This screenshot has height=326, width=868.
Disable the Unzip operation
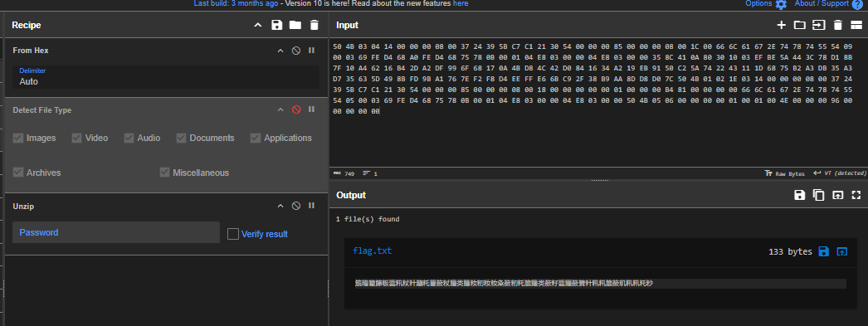pyautogui.click(x=296, y=206)
